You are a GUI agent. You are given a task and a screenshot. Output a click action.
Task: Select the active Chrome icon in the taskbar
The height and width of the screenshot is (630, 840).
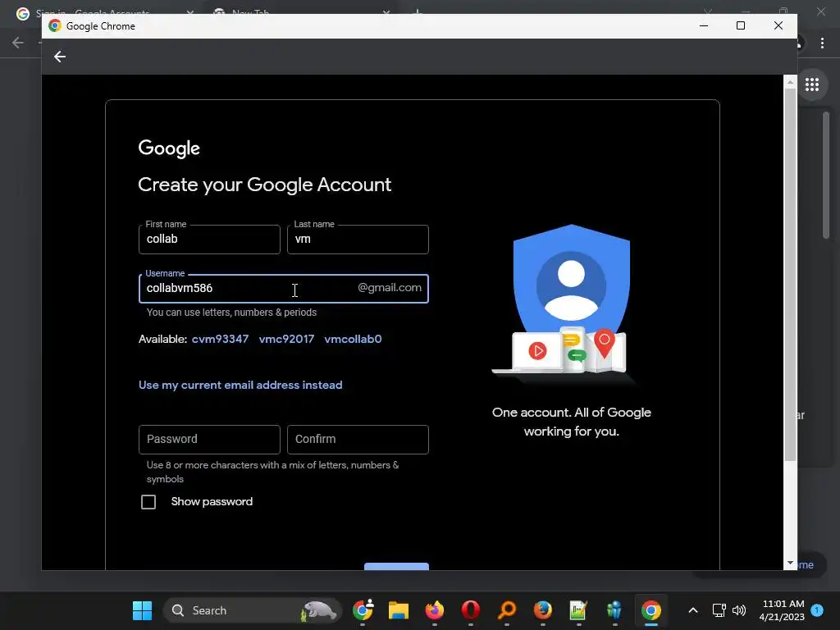coord(651,610)
